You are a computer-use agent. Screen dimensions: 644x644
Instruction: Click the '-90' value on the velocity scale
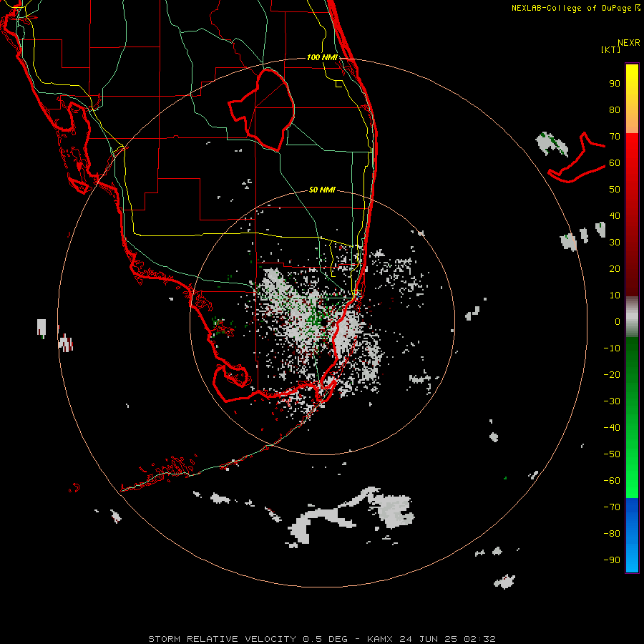[612, 560]
